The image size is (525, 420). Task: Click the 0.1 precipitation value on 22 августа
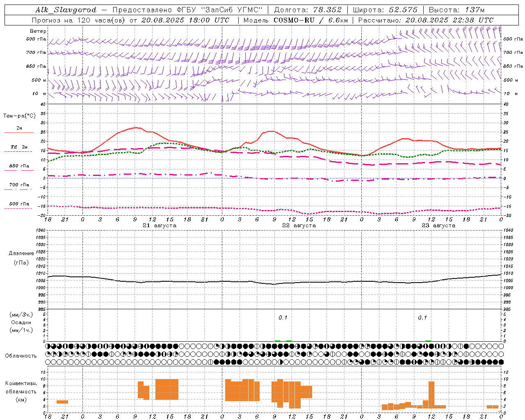(283, 318)
